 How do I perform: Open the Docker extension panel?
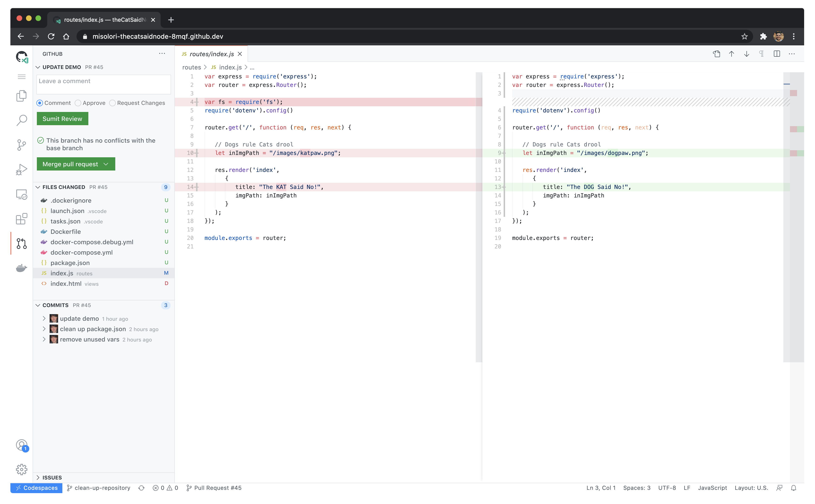point(21,268)
